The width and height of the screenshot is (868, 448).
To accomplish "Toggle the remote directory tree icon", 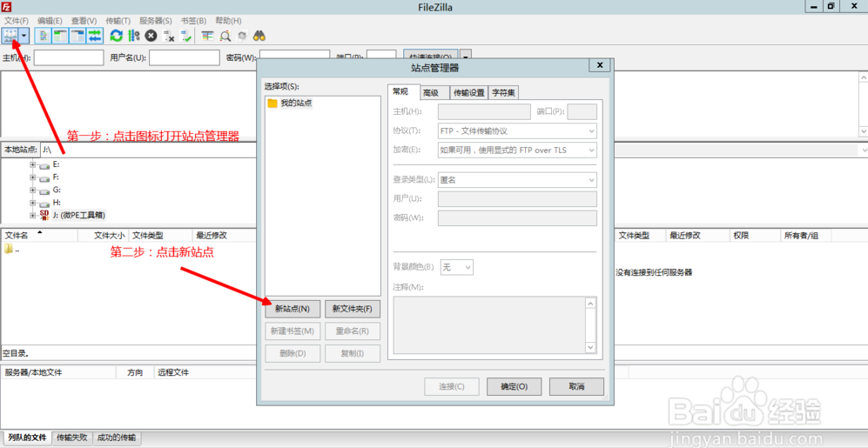I will [x=77, y=36].
